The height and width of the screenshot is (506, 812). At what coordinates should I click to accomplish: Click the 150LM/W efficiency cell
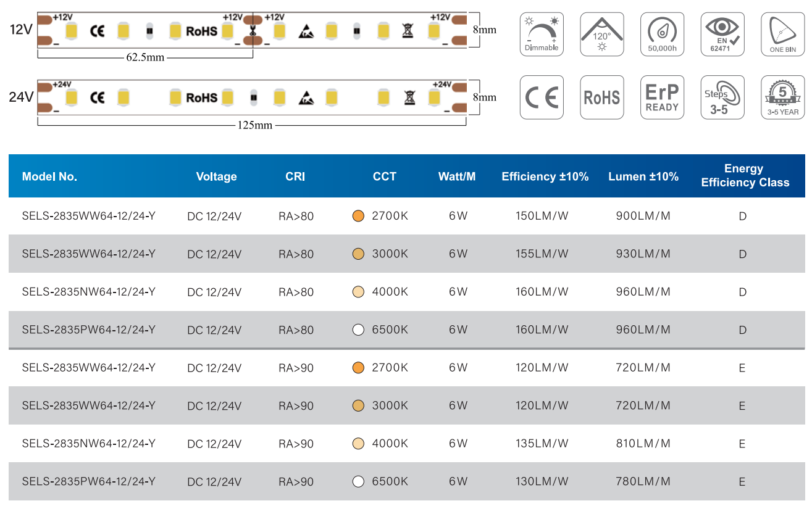(542, 216)
